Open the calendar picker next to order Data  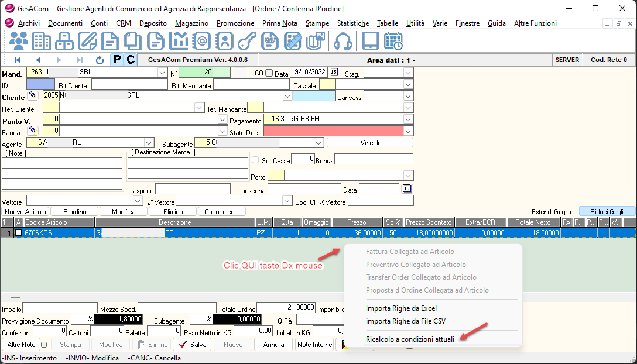tap(334, 72)
